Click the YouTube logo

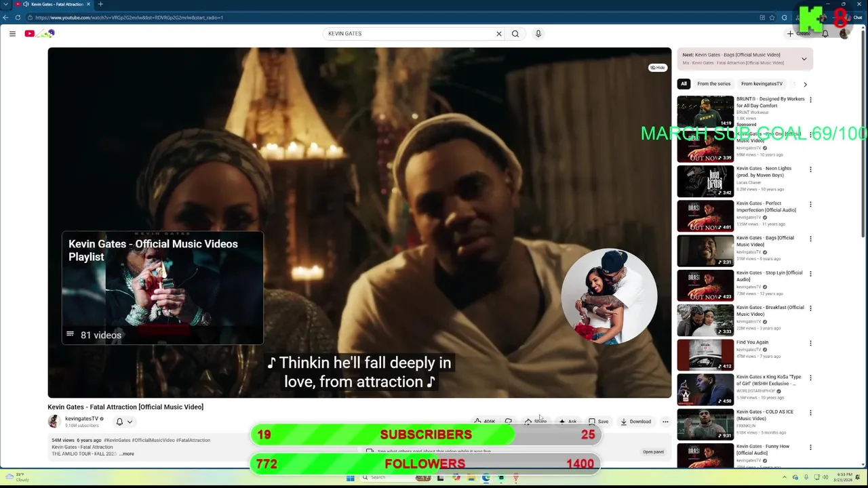[39, 33]
